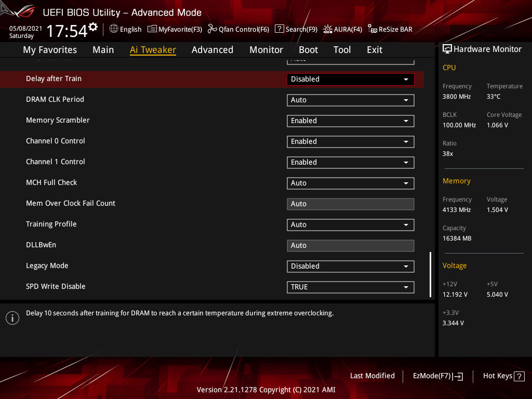Click the English language button
The width and height of the screenshot is (532, 399).
[126, 29]
